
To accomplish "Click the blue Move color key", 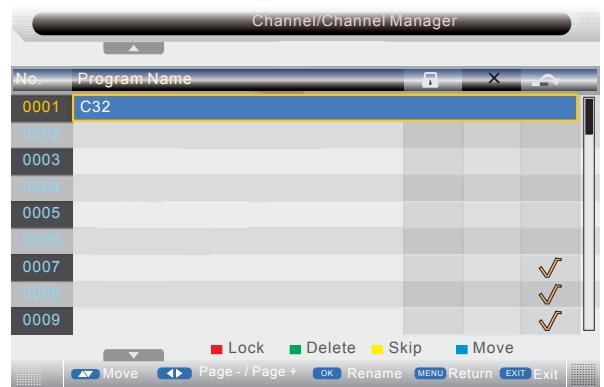I will [x=461, y=349].
